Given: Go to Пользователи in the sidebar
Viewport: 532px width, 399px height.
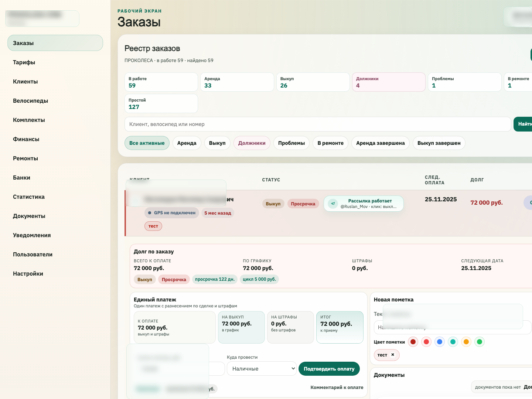Looking at the screenshot, I should (55, 254).
